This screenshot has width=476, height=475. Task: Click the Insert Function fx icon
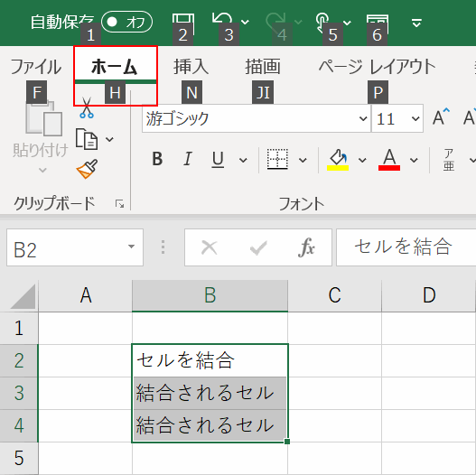click(x=306, y=247)
